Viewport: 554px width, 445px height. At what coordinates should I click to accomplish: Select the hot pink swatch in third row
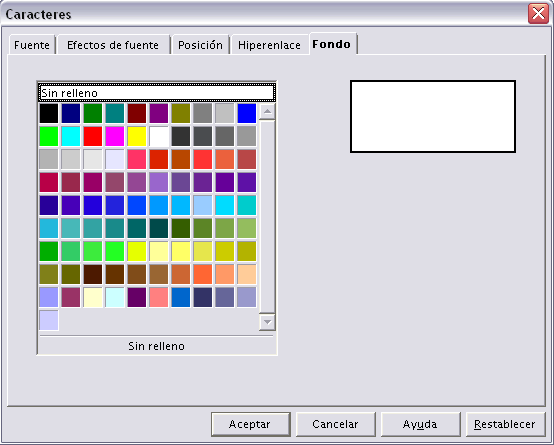tap(137, 159)
